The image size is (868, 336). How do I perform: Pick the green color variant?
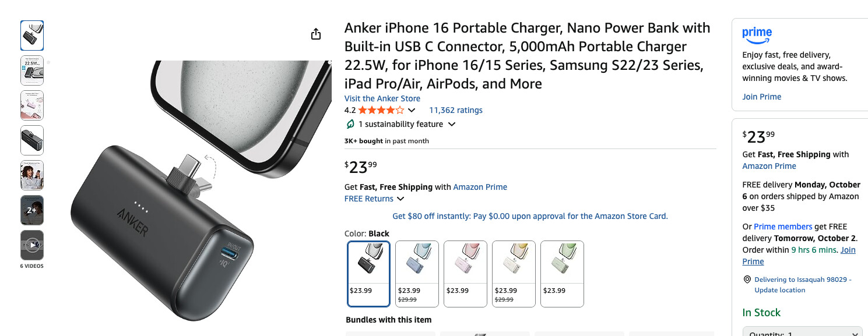click(562, 273)
